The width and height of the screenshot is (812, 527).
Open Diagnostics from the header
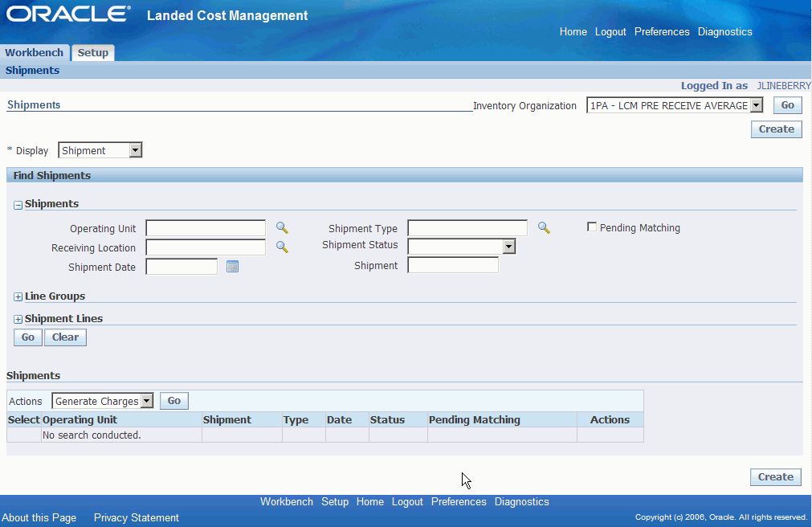coord(725,31)
